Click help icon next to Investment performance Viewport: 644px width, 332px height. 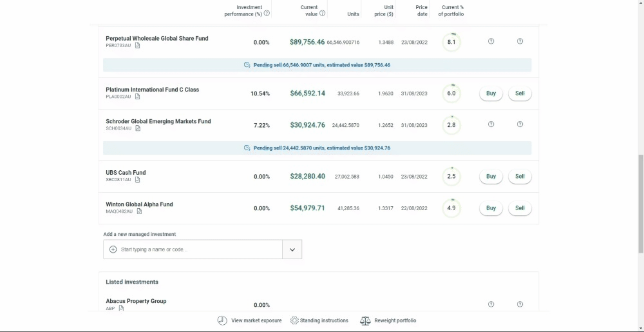tap(267, 13)
